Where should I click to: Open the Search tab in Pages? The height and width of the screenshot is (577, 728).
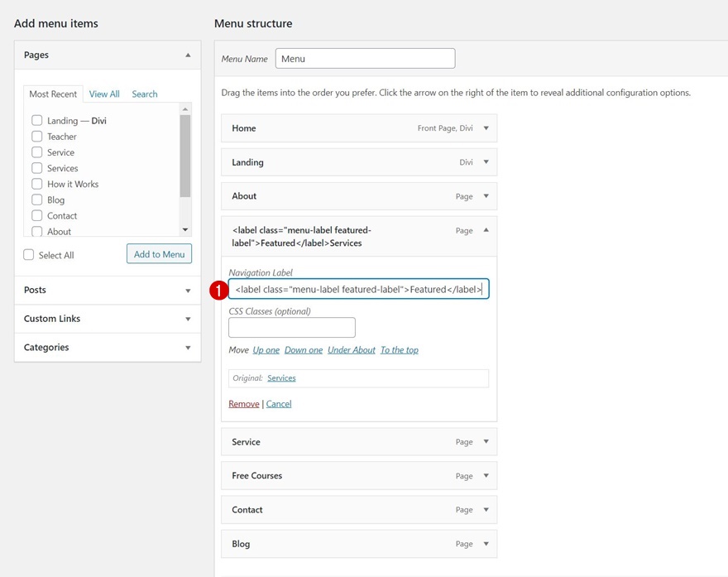coord(144,94)
